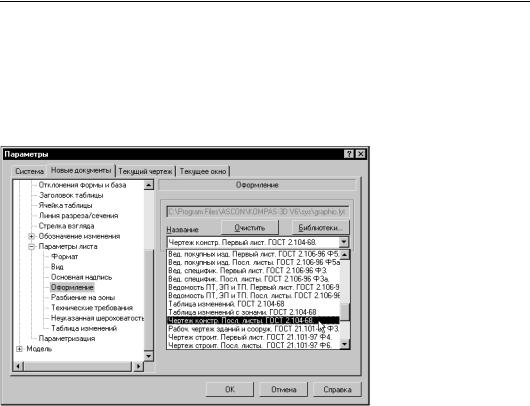Select Технические требования tree item

pos(92,308)
